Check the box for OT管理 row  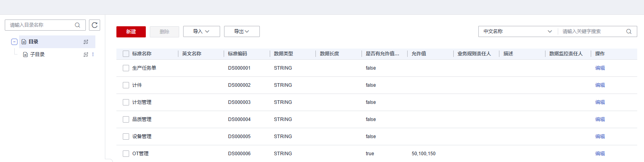coord(126,154)
